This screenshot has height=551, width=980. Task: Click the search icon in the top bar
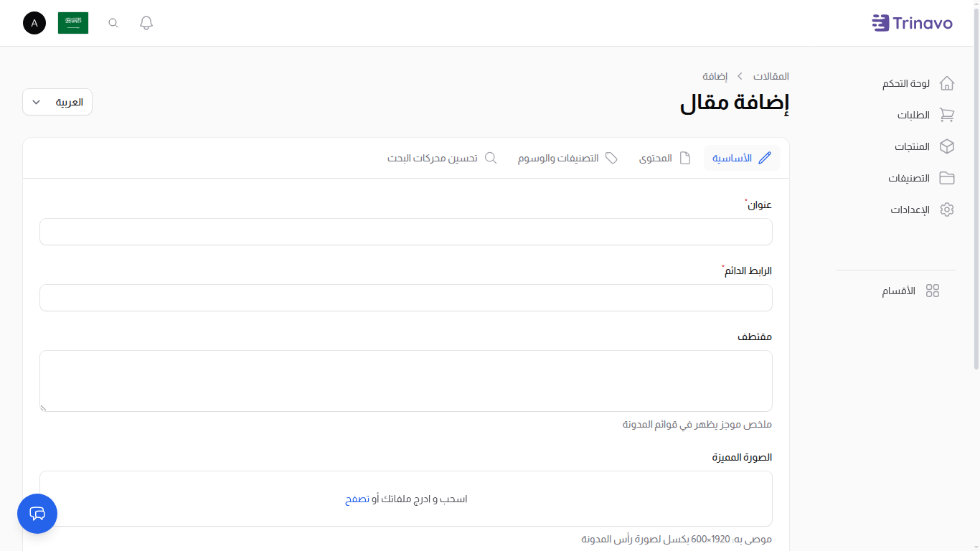[113, 22]
